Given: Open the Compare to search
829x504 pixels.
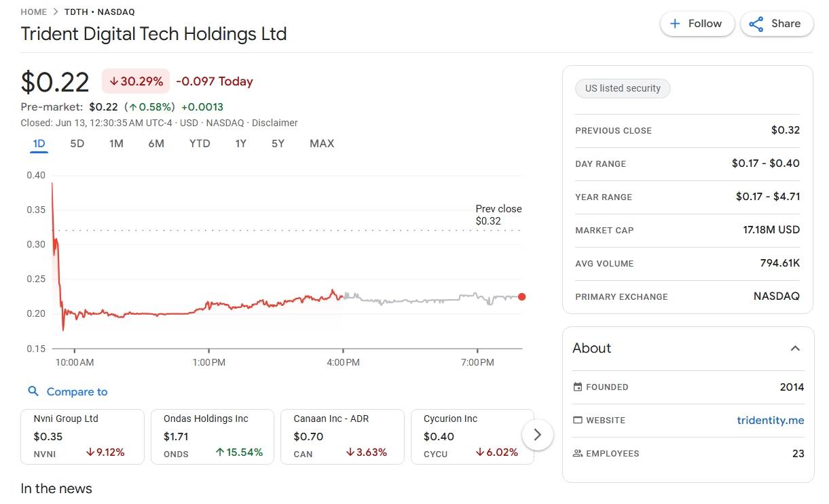Looking at the screenshot, I should 68,391.
